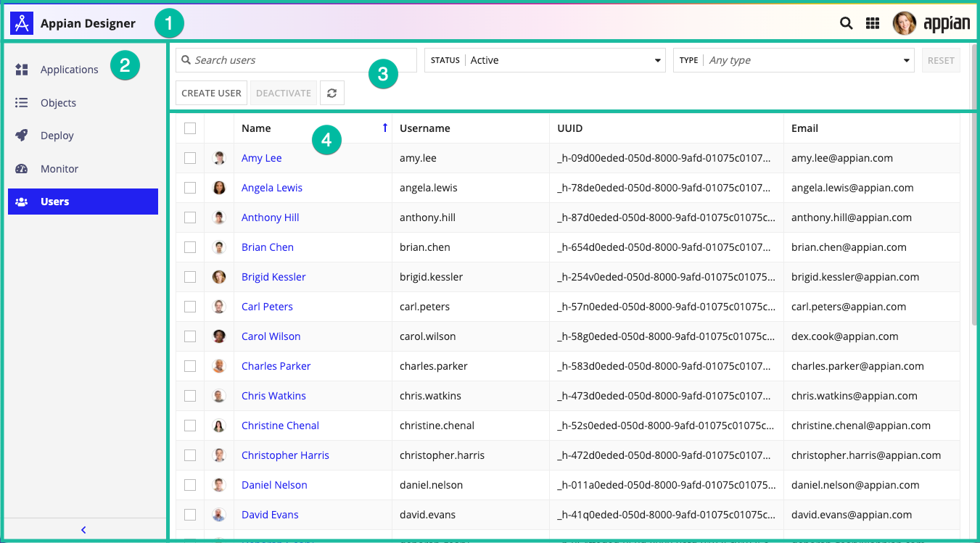The image size is (980, 543).
Task: Open the Type filter dropdown
Action: point(794,60)
